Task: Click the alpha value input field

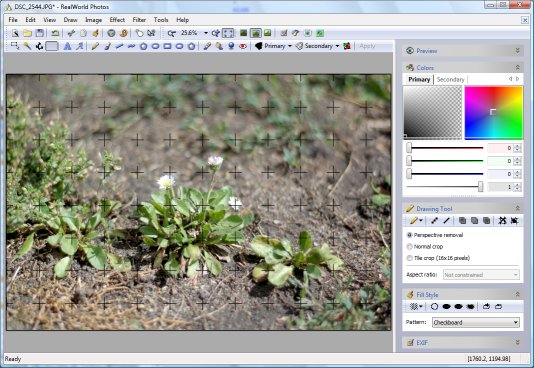Action: [500, 187]
